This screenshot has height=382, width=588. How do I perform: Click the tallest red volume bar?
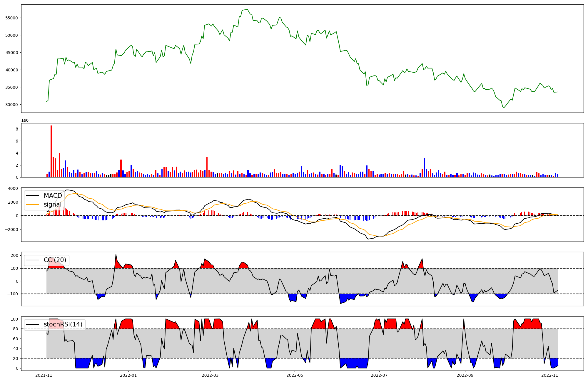coord(51,151)
